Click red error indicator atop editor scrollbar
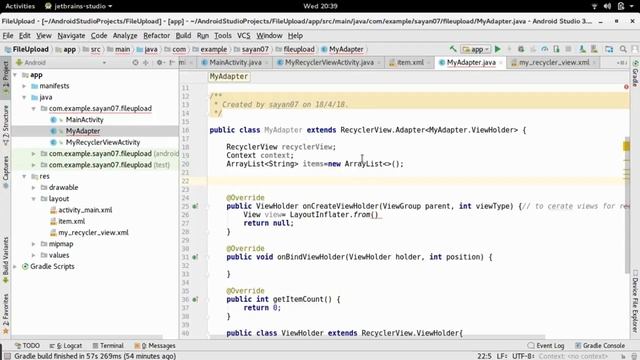The image size is (640, 360). 626,87
